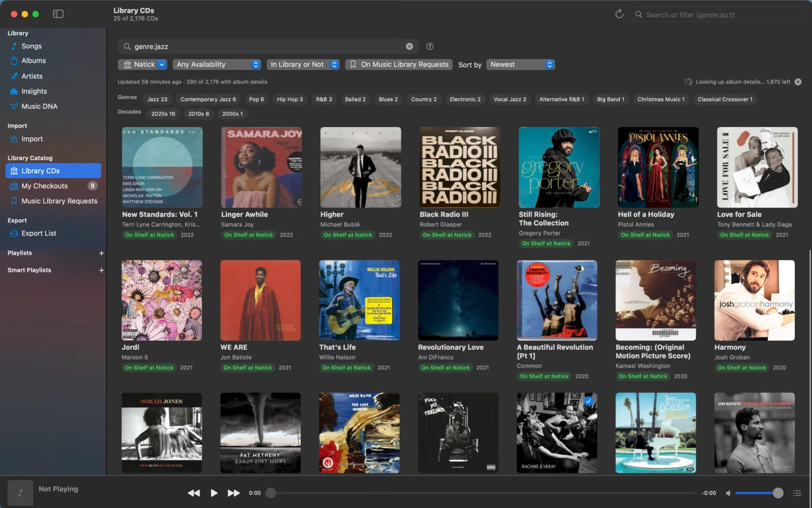The width and height of the screenshot is (812, 508).
Task: Toggle the 2010s 8 decade filter
Action: pyautogui.click(x=198, y=114)
